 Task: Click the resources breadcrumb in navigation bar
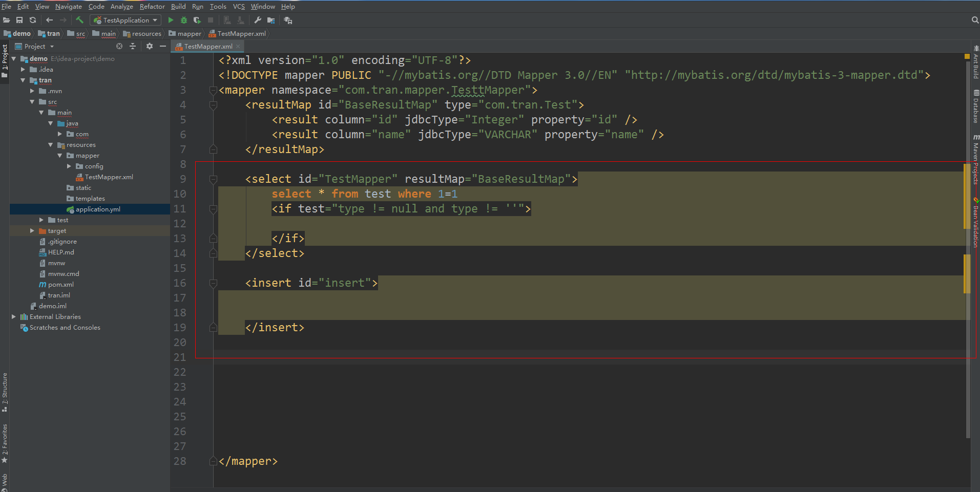142,34
